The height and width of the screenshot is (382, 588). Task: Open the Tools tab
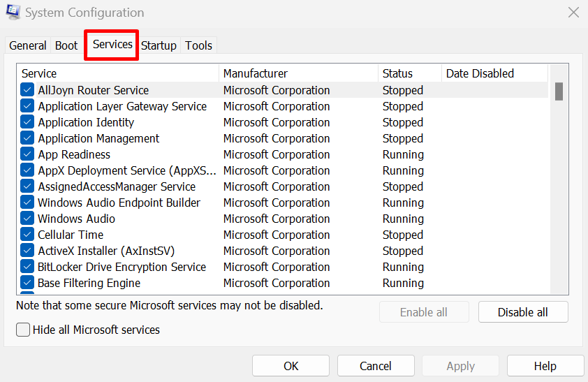pos(198,45)
